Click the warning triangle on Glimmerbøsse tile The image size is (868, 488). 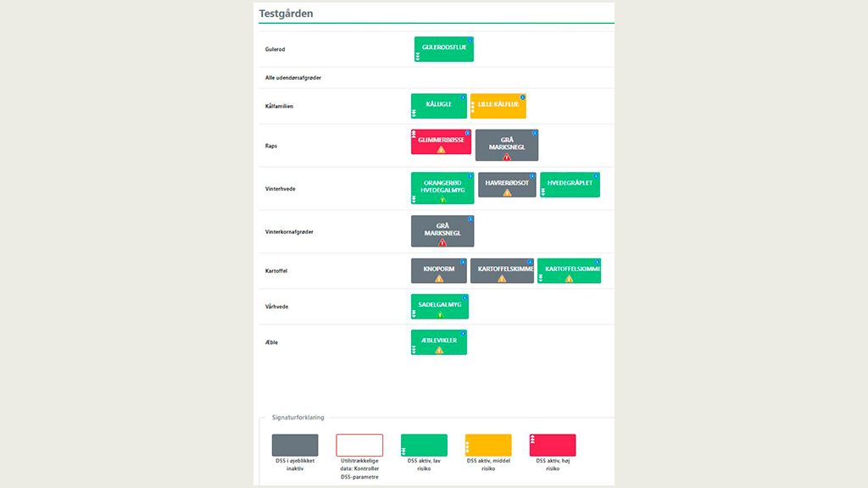click(441, 150)
